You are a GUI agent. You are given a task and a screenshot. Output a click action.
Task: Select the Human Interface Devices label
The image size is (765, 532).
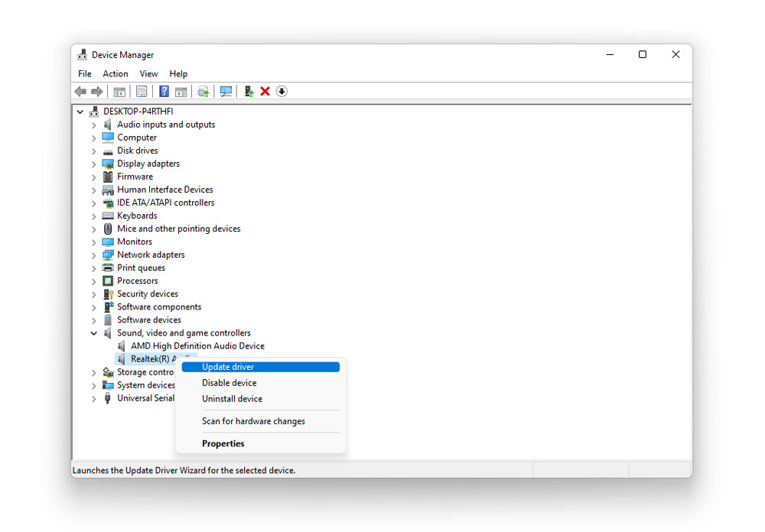(x=165, y=190)
